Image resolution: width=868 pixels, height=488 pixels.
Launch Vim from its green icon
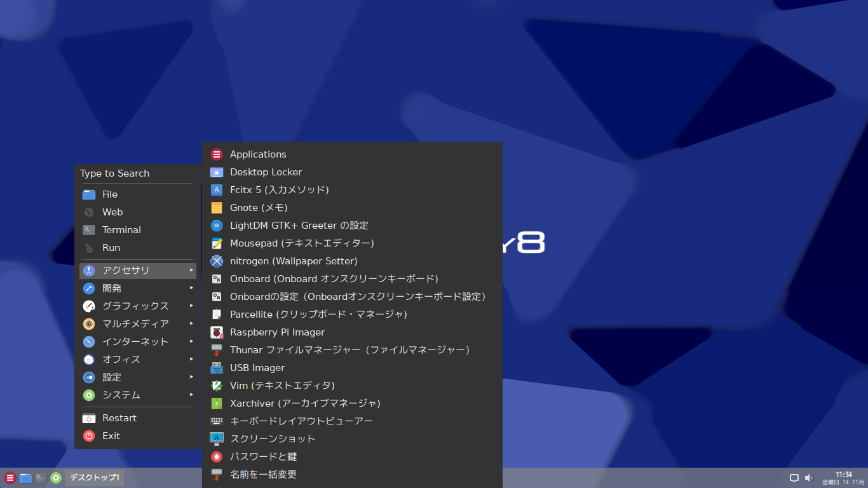click(217, 386)
